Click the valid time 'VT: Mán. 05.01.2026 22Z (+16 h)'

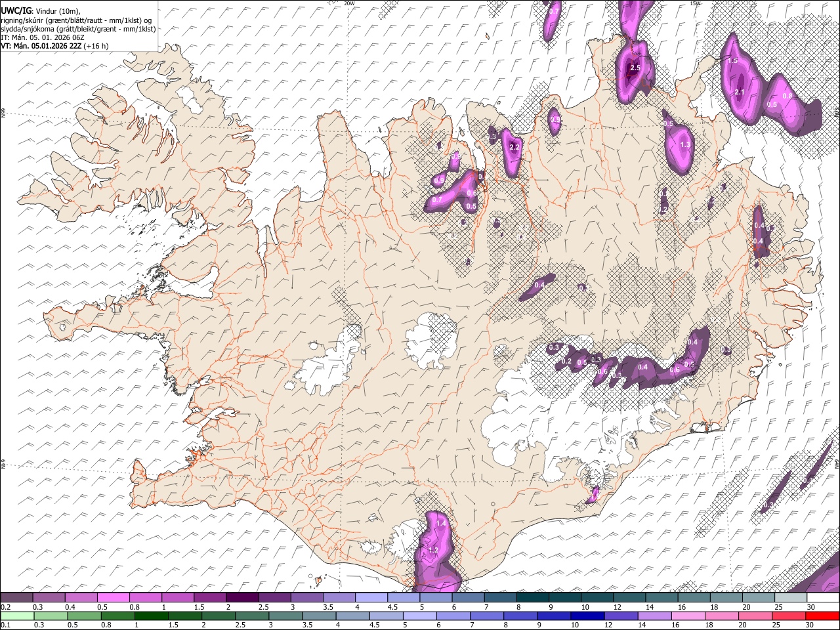[x=54, y=46]
